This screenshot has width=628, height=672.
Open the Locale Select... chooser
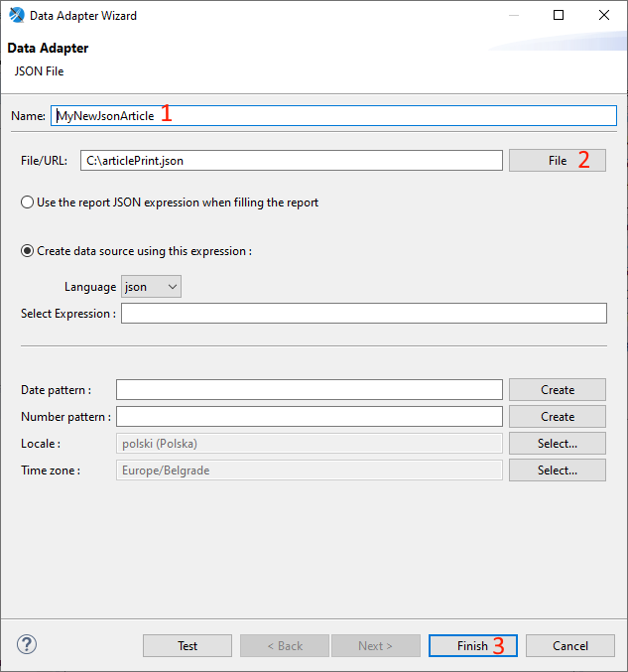click(557, 444)
